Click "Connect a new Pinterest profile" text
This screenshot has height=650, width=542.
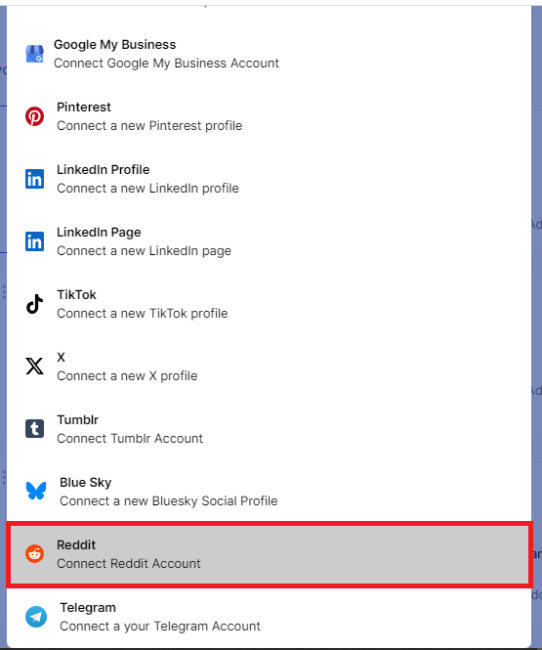pos(149,126)
